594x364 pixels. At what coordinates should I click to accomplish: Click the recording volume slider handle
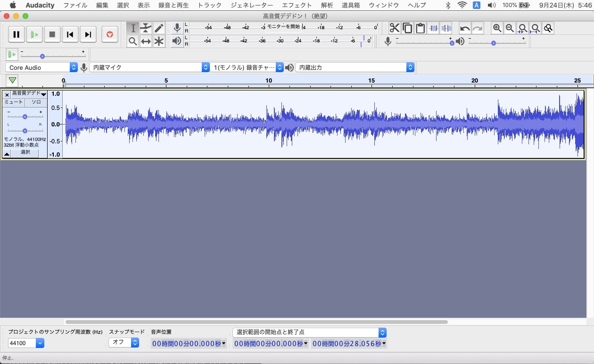(452, 43)
